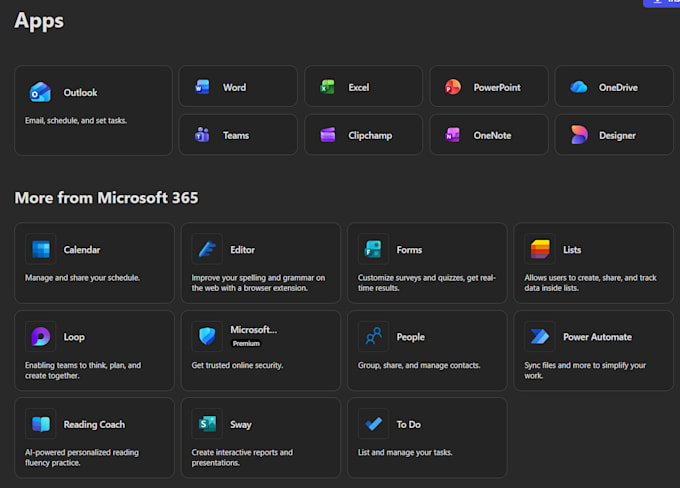Select the Reading Coach title text
The width and height of the screenshot is (680, 488).
point(94,424)
